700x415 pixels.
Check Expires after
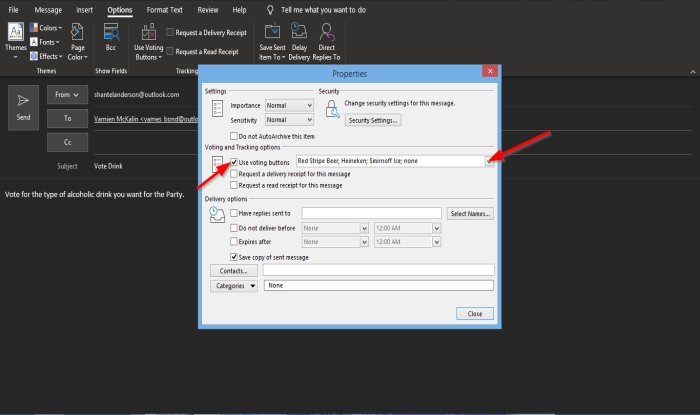point(233,241)
